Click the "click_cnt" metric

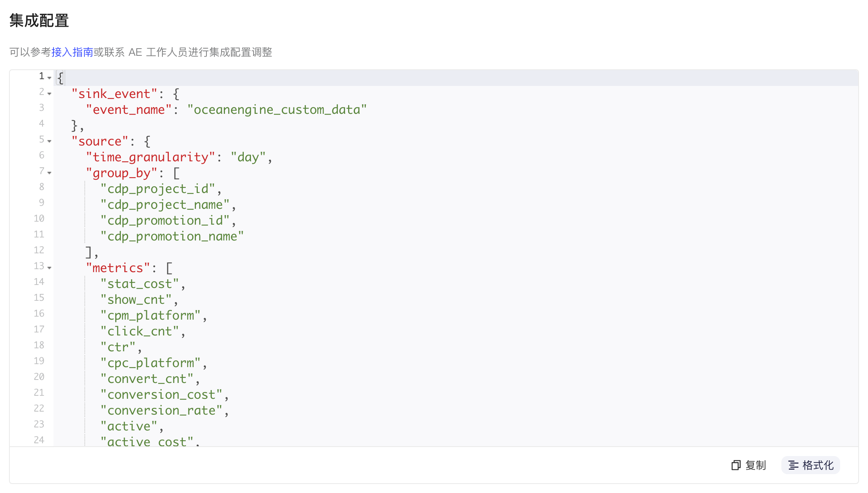point(139,331)
